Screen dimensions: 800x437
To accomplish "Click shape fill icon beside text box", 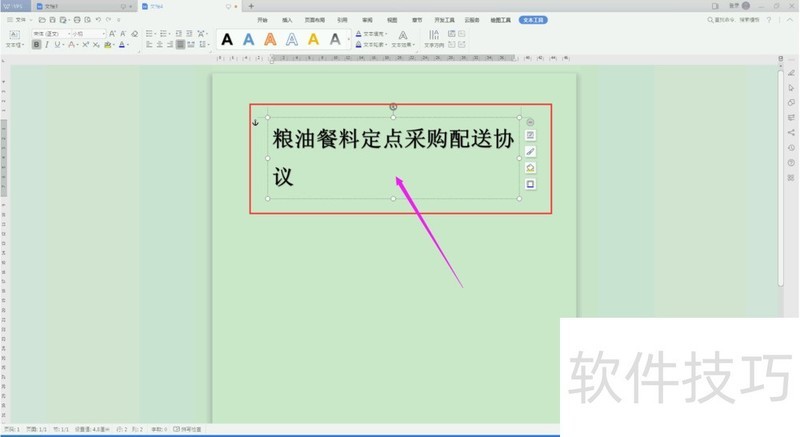I will tap(530, 168).
